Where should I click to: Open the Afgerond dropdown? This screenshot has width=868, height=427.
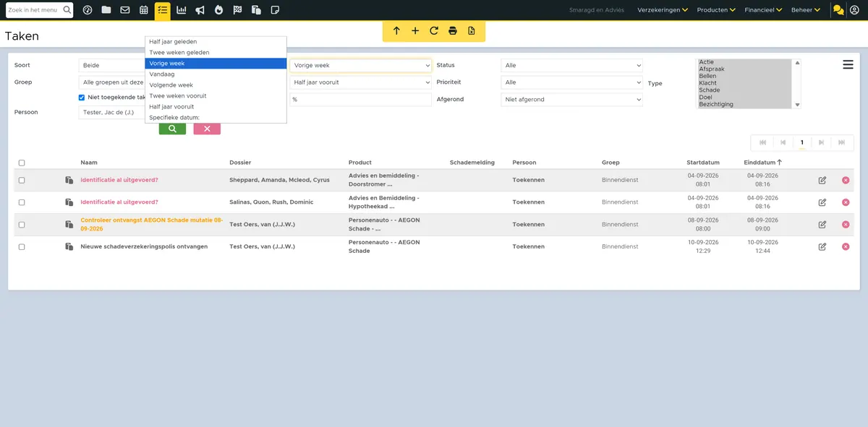(x=571, y=100)
